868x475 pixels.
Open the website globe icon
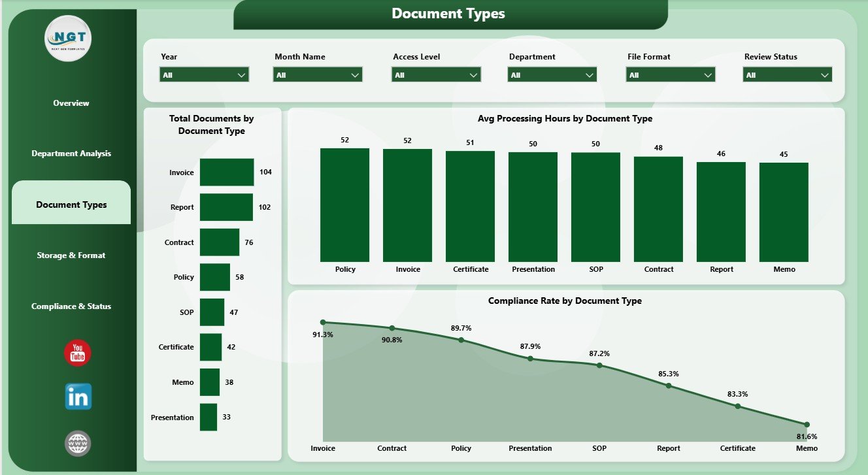tap(78, 444)
